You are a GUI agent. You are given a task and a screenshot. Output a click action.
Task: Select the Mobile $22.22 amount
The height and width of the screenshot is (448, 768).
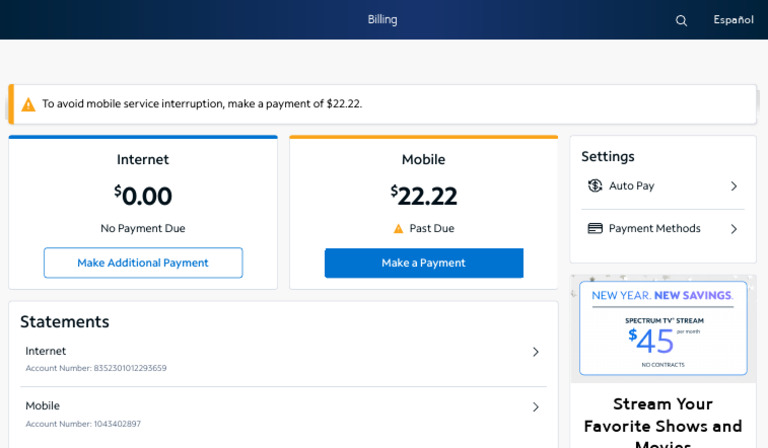424,196
